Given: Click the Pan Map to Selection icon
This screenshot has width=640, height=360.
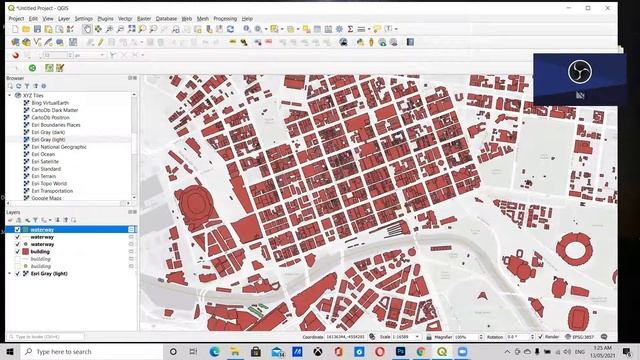Looking at the screenshot, I should tap(98, 29).
